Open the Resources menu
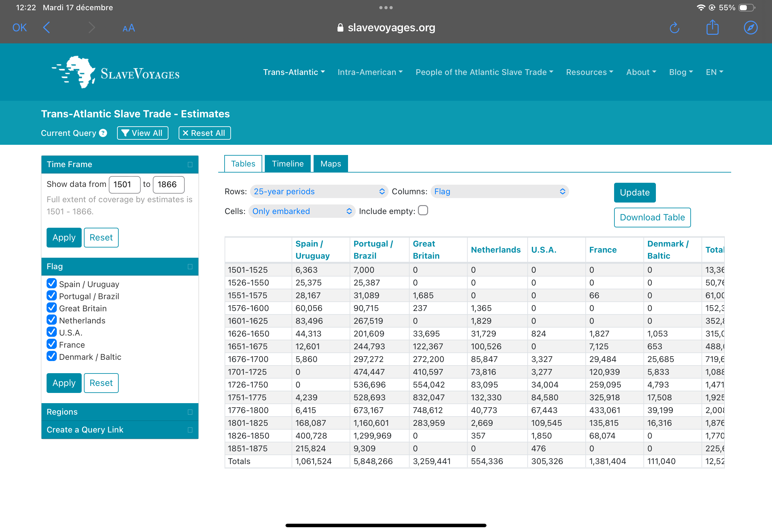 click(x=589, y=72)
